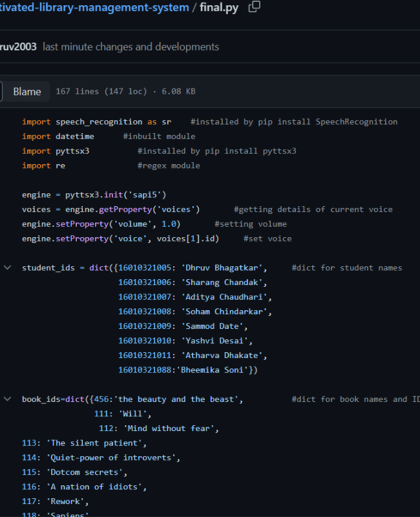Click the 'Sharang Chandak' entry
This screenshot has height=517, width=420.
pos(193,282)
